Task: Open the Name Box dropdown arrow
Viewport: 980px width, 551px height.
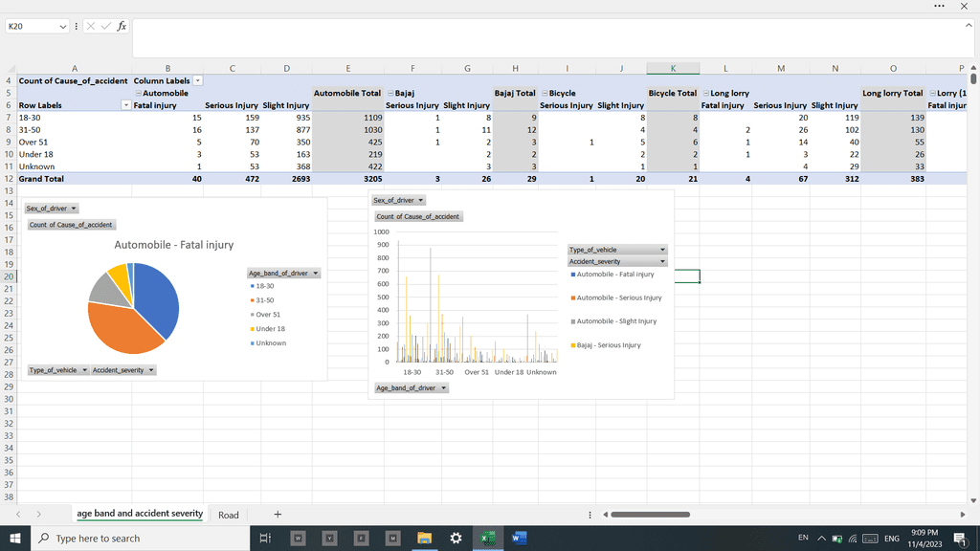Action: click(62, 26)
